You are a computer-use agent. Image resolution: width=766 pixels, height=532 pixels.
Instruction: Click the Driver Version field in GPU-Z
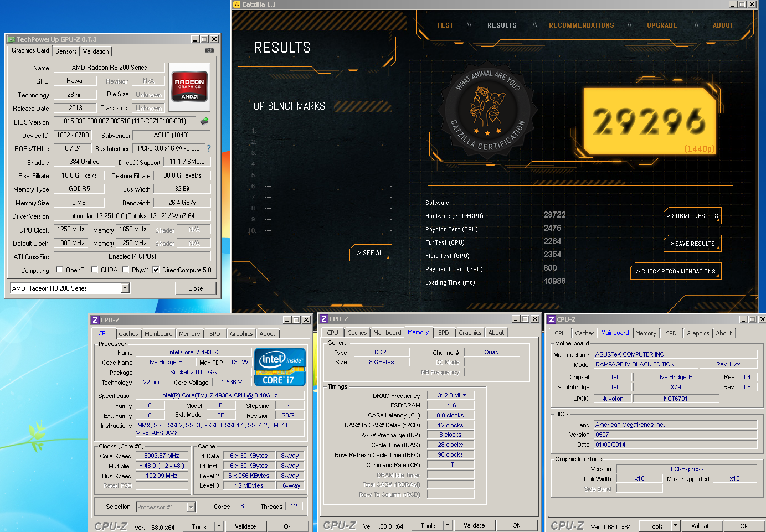(x=132, y=216)
